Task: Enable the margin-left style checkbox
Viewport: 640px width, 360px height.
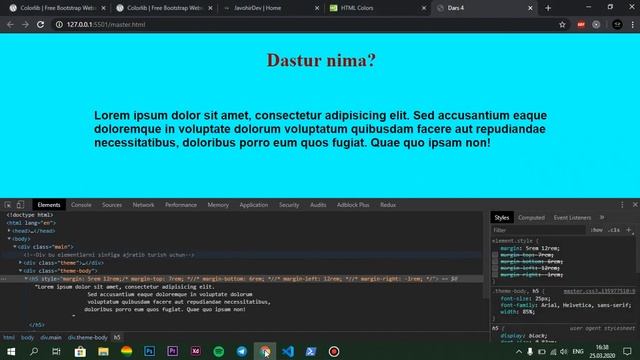Action: (x=495, y=268)
